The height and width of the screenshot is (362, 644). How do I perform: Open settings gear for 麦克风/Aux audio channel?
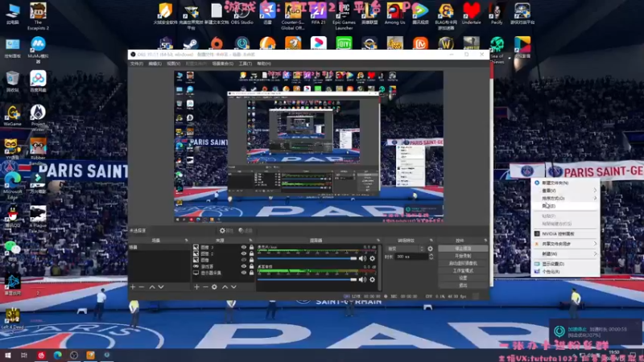(x=372, y=258)
